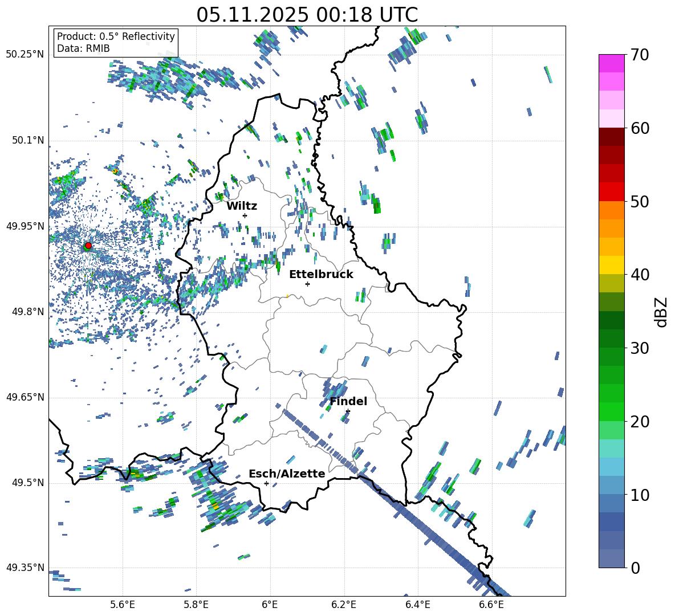Image resolution: width=675 pixels, height=616 pixels.
Task: Click the dBZ colorbar label
Action: pyautogui.click(x=662, y=312)
